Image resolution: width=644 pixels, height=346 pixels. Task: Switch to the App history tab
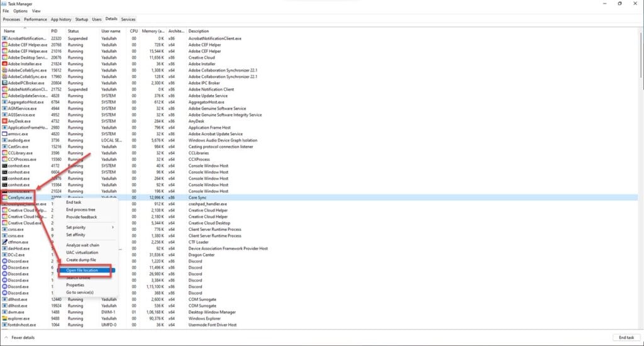61,20
